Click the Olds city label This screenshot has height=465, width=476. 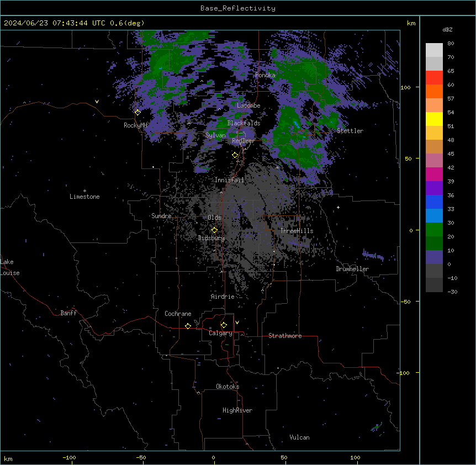[214, 218]
